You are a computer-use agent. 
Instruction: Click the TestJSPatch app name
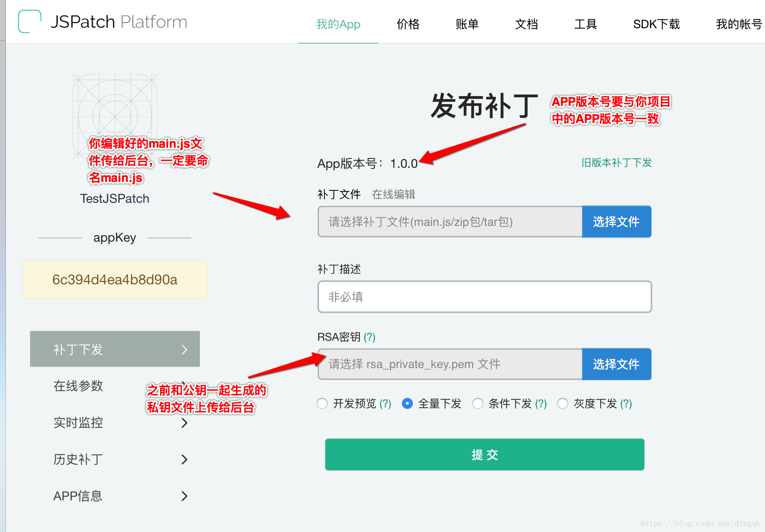(115, 199)
